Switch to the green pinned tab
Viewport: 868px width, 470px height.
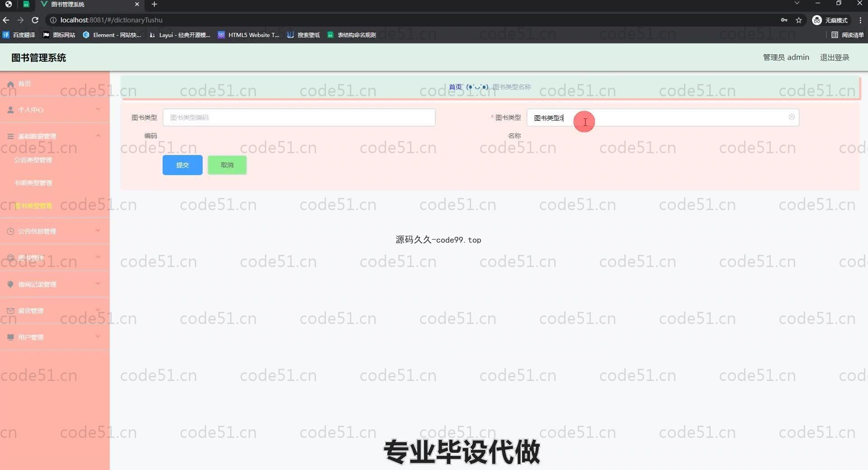(26, 4)
